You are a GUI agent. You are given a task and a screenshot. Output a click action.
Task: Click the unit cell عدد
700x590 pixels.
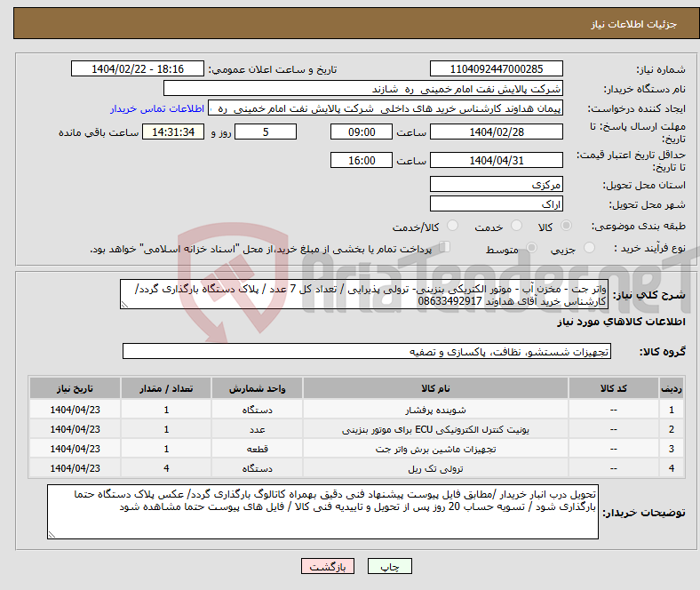coord(257,429)
